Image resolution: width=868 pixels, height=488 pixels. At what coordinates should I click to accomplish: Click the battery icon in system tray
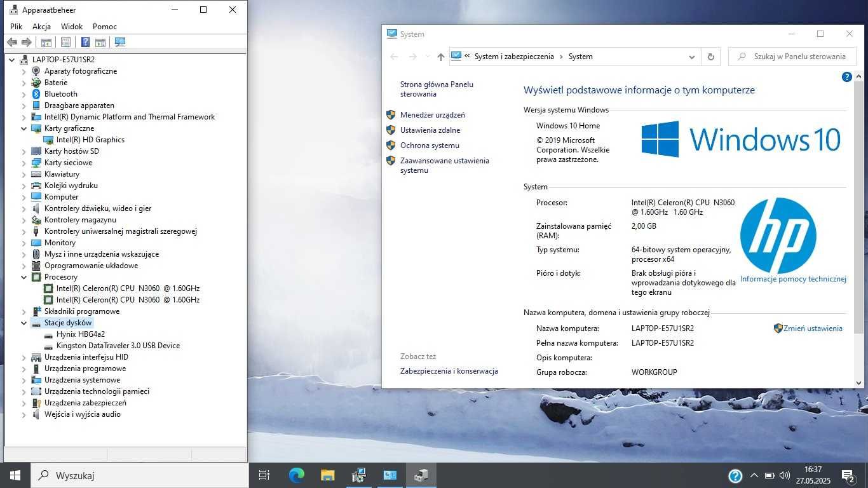click(x=770, y=475)
